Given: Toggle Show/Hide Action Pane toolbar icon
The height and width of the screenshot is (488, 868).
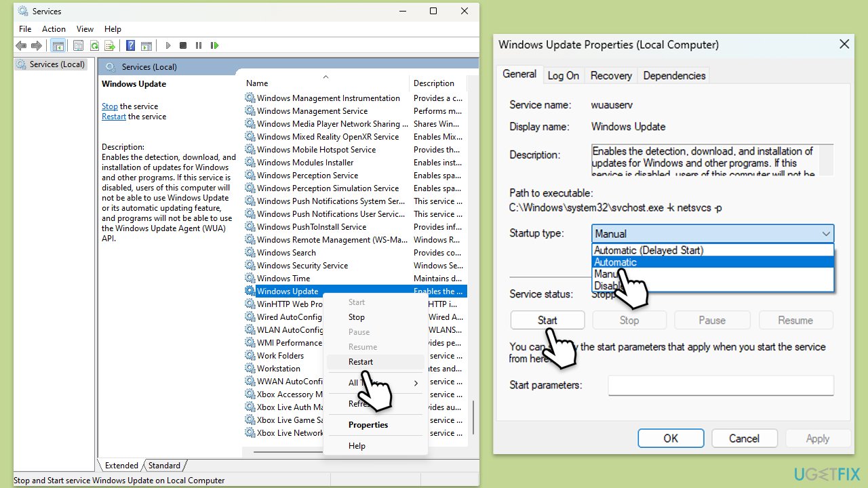Looking at the screenshot, I should [x=146, y=45].
